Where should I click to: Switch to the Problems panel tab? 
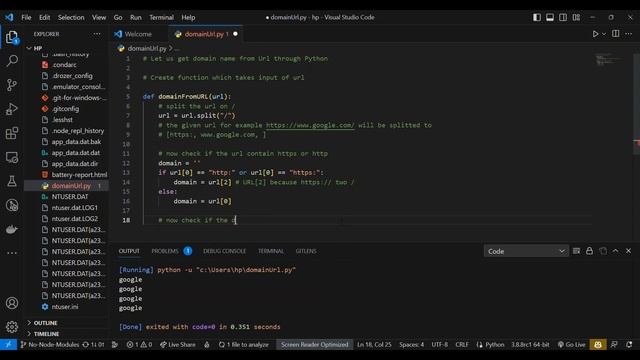[171, 251]
